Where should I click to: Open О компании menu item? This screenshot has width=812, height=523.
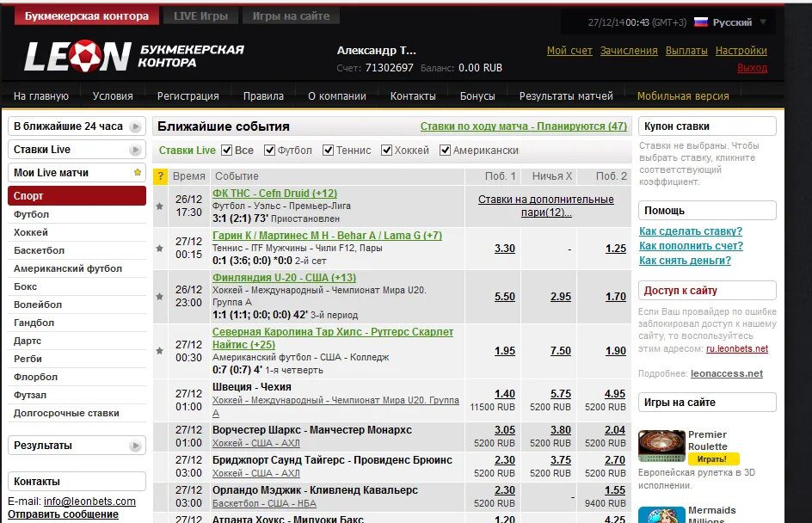(x=337, y=95)
